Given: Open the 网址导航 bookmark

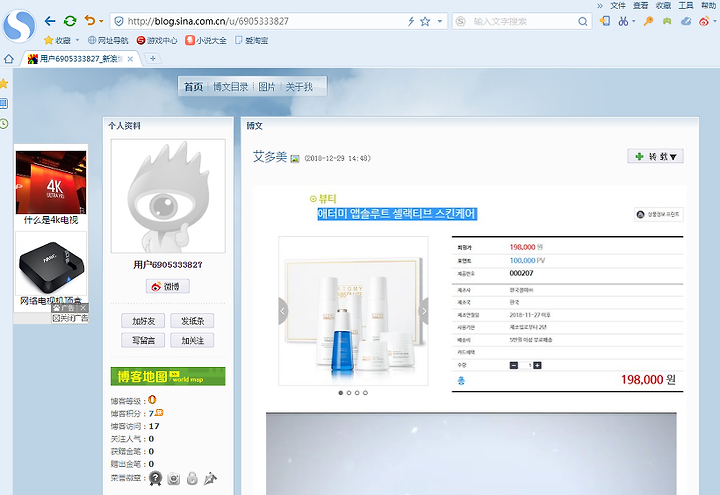Looking at the screenshot, I should 108,40.
